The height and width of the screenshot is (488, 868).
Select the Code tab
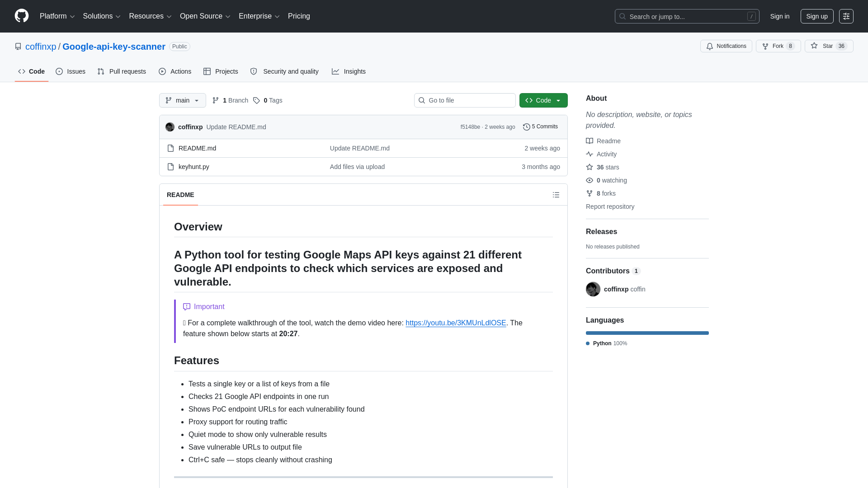32,71
